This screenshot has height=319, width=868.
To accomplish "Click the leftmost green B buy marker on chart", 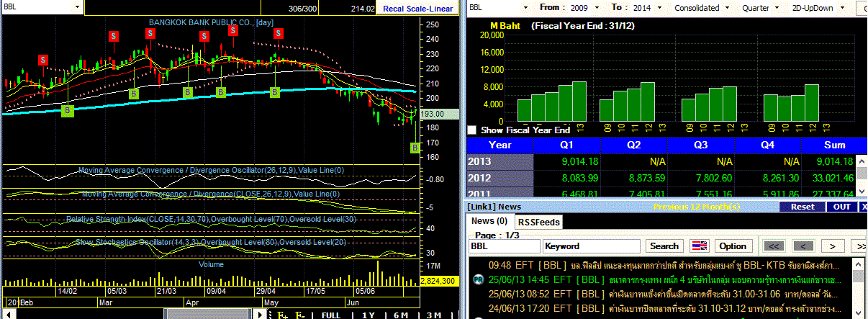I will pos(67,111).
